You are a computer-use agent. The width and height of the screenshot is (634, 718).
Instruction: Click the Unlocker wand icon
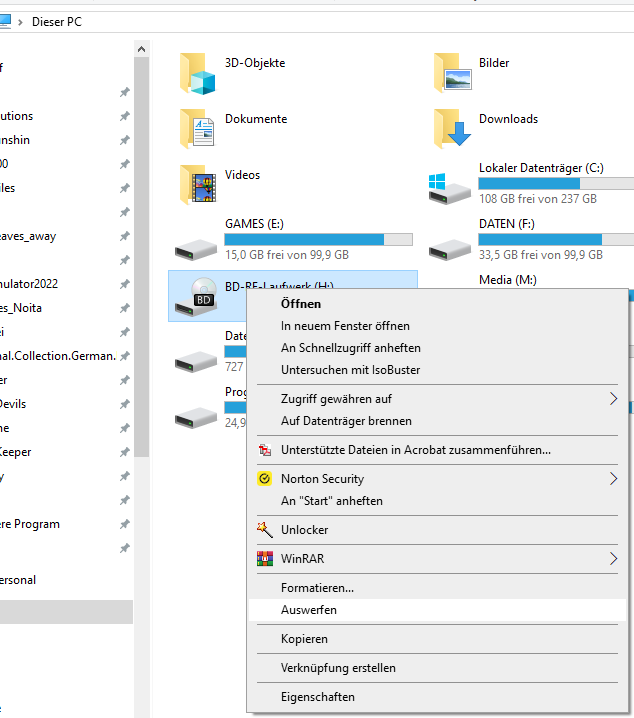tap(265, 529)
